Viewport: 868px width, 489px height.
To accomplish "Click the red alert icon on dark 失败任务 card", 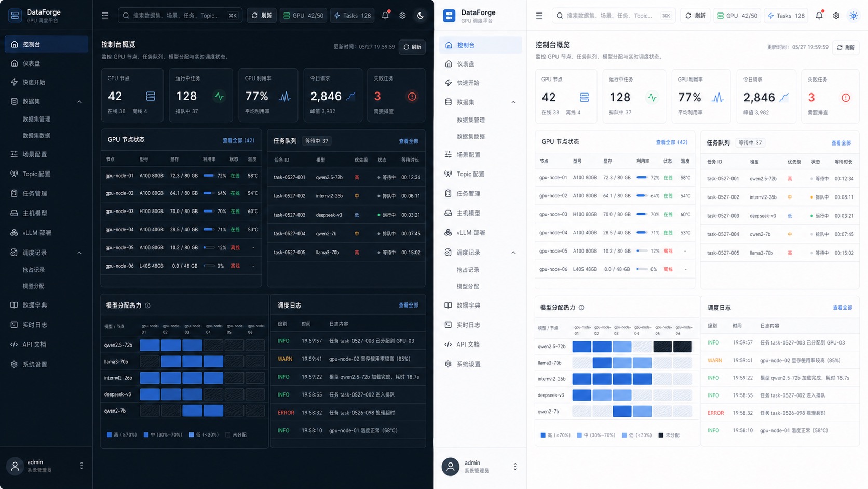I will 412,97.
